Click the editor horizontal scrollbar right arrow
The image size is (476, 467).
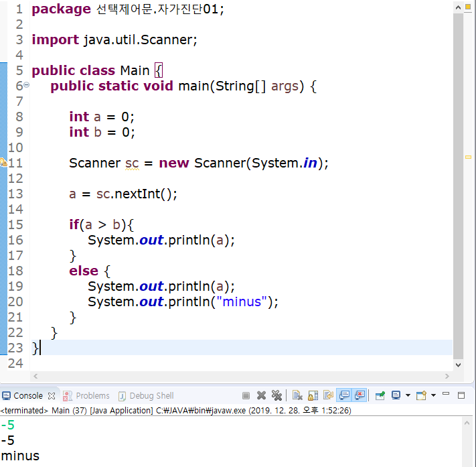point(447,376)
